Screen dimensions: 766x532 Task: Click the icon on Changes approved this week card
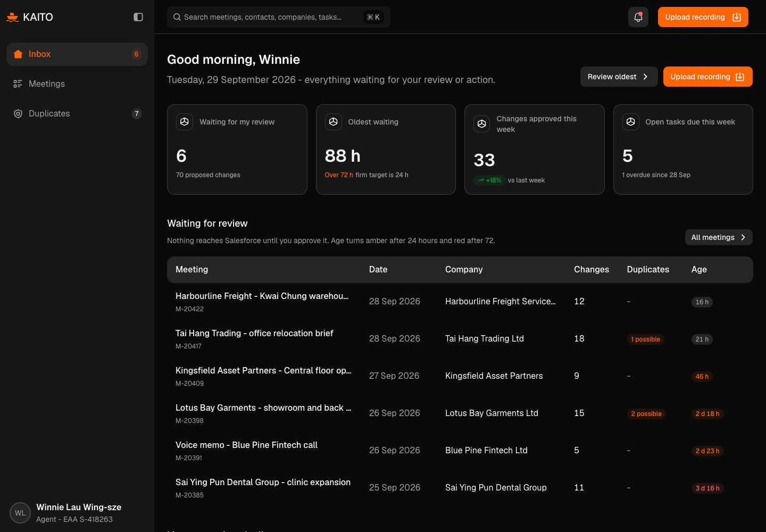click(x=482, y=124)
